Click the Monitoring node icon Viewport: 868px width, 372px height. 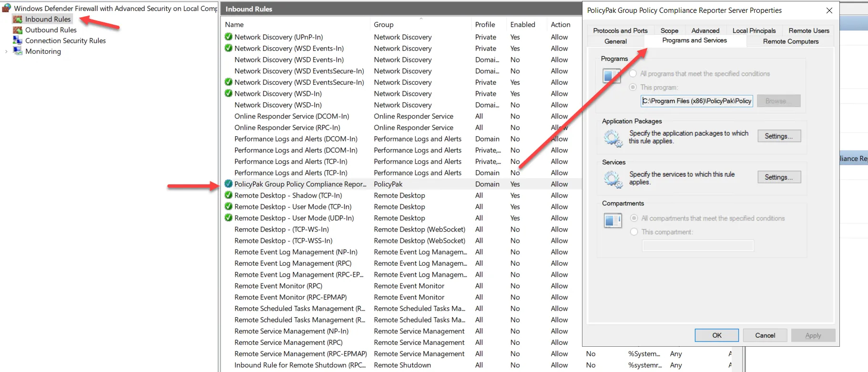click(x=18, y=51)
